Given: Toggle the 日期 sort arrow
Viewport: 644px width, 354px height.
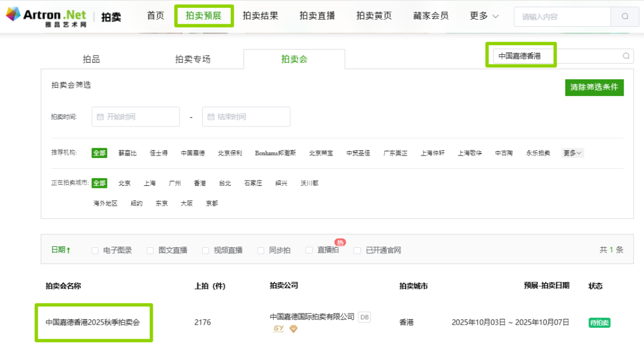Looking at the screenshot, I should click(69, 250).
